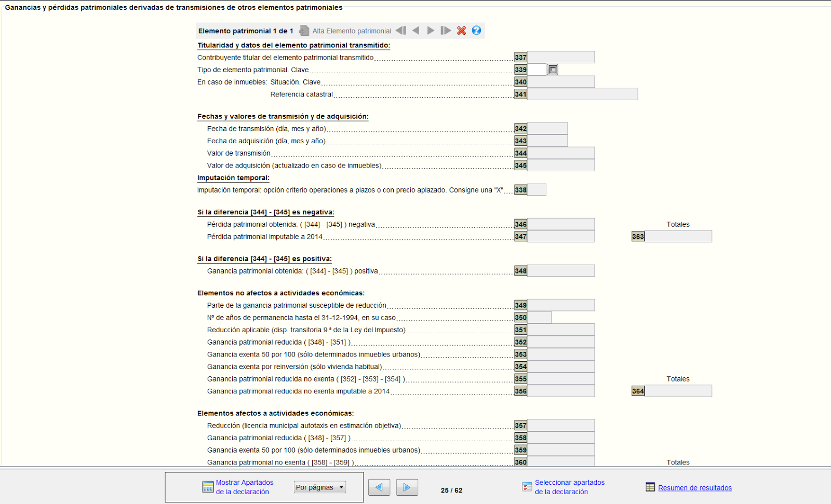Image resolution: width=831 pixels, height=504 pixels.
Task: Focus field 360 Ganancia patrimonial no exenta
Action: click(561, 462)
